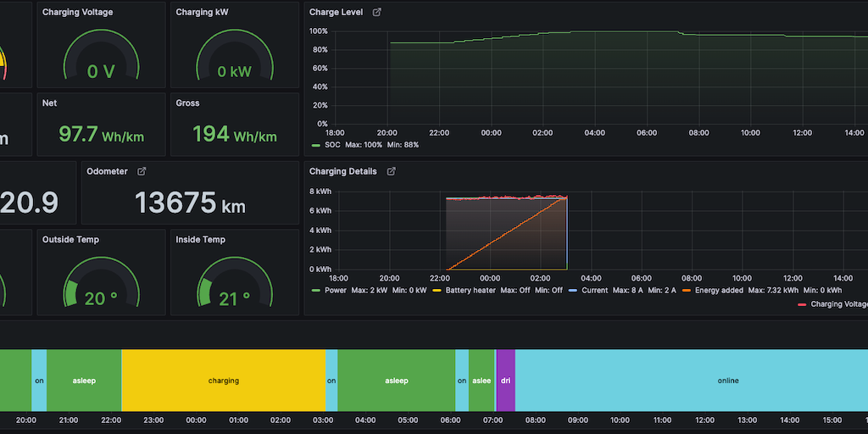Toggle the Power series legend label
Screen dimensions: 868x434
336,291
